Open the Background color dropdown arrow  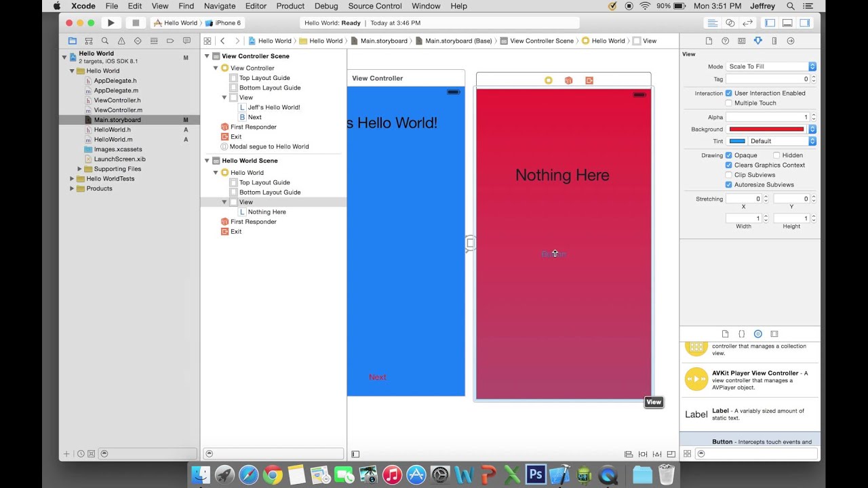point(812,129)
